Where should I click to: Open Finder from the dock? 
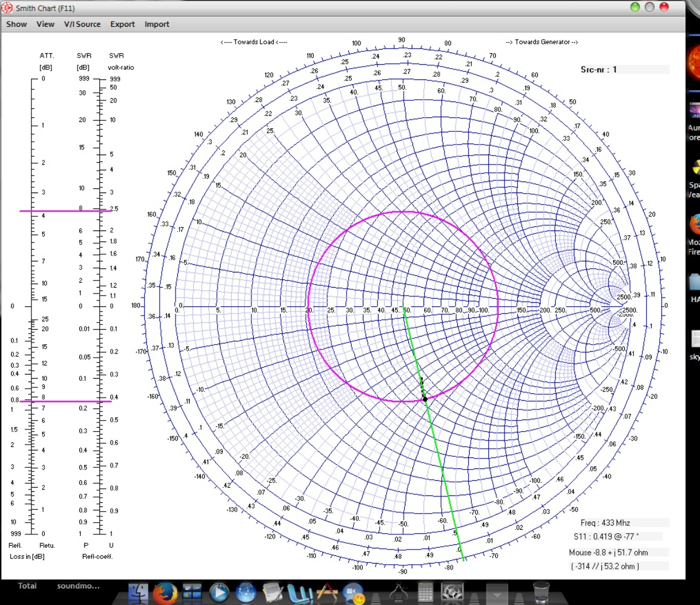[x=138, y=593]
